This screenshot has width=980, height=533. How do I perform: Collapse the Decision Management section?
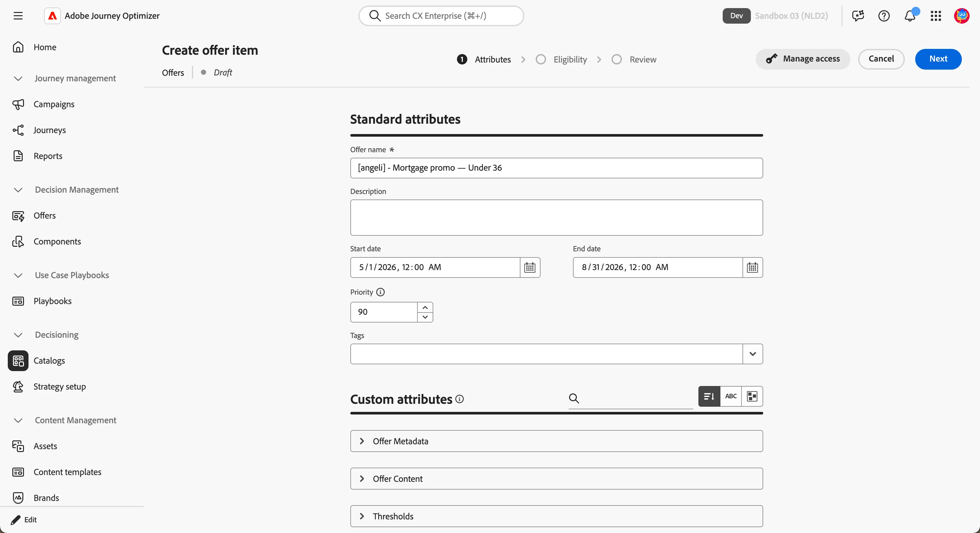pos(18,190)
